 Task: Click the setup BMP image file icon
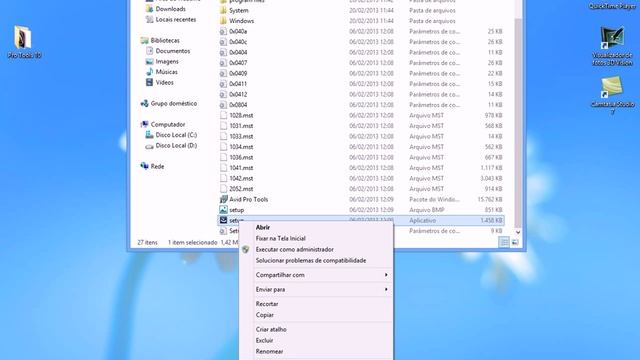(223, 210)
